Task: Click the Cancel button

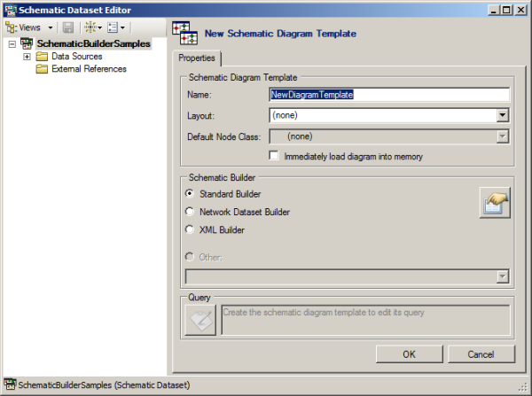Action: pyautogui.click(x=481, y=354)
